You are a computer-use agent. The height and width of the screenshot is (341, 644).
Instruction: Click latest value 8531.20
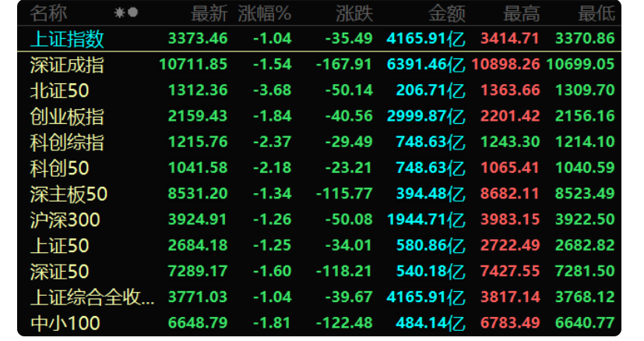pos(198,194)
